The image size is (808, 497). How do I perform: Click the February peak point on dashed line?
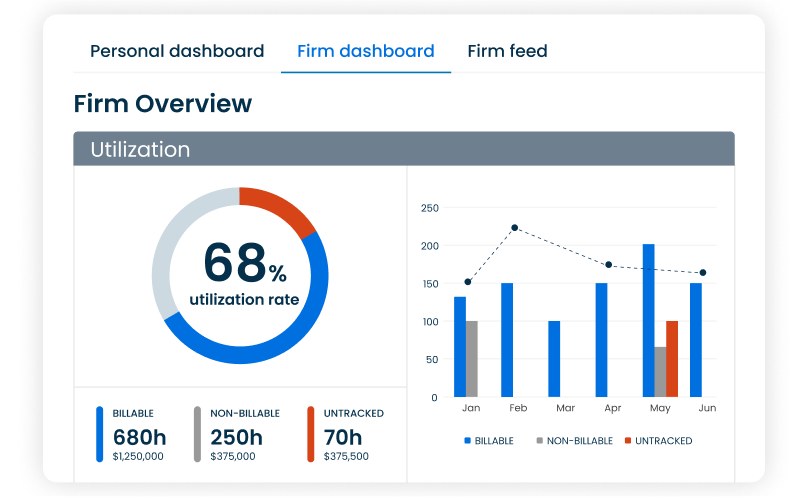(514, 228)
